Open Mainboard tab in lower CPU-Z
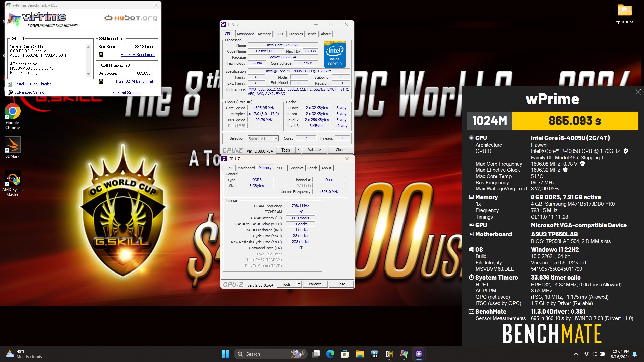Image resolution: width=644 pixels, height=362 pixels. pos(246,168)
